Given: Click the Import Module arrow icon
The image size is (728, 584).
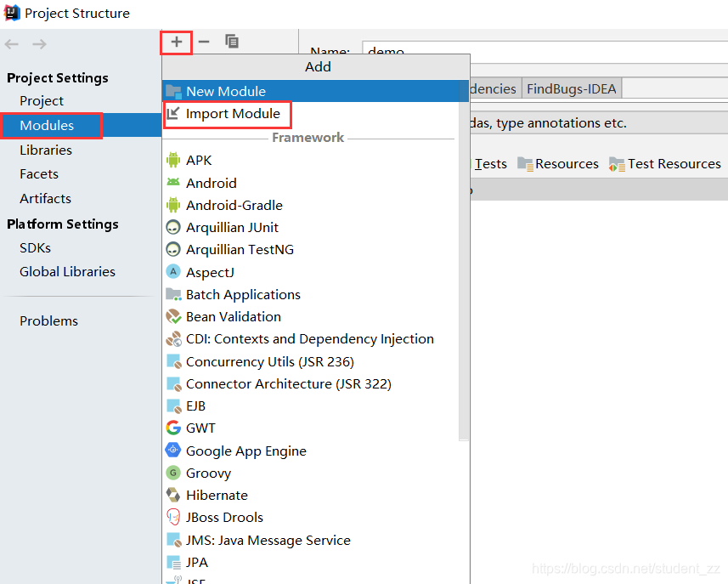Looking at the screenshot, I should (x=172, y=113).
